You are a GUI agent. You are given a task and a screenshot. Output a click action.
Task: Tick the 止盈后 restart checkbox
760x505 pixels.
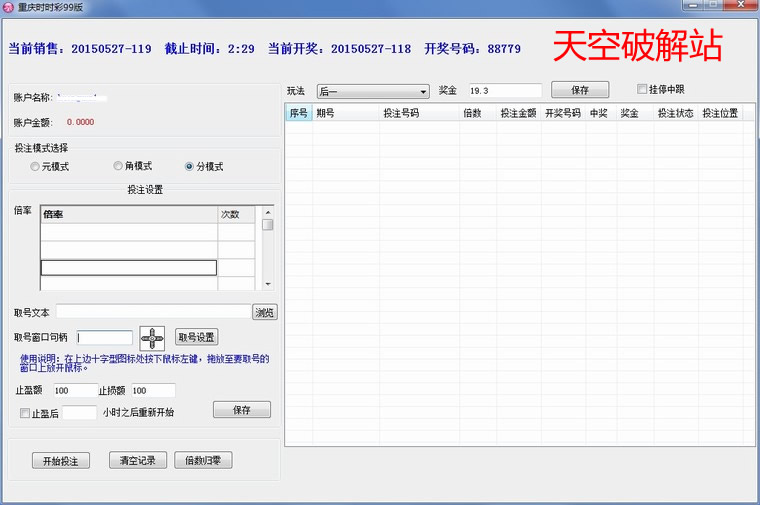[x=25, y=412]
